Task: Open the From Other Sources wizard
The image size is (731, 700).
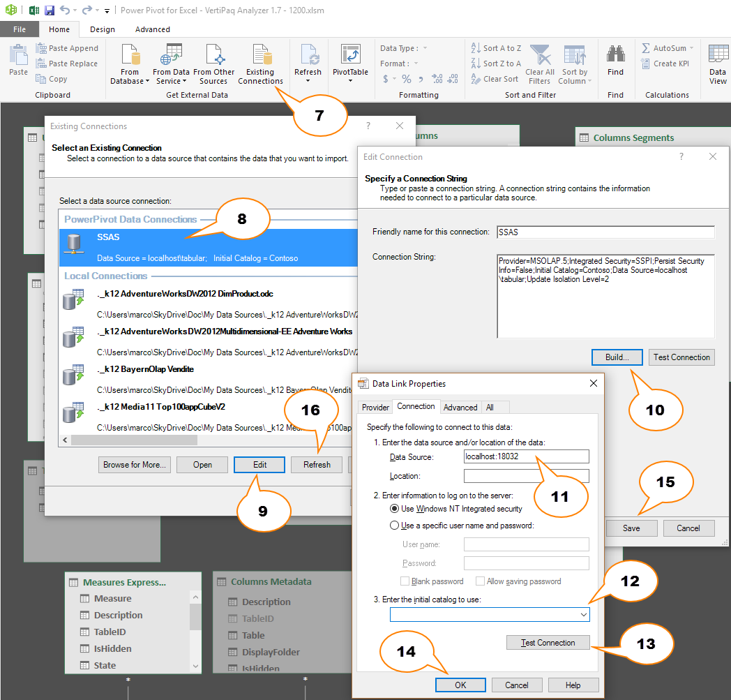Action: tap(214, 64)
